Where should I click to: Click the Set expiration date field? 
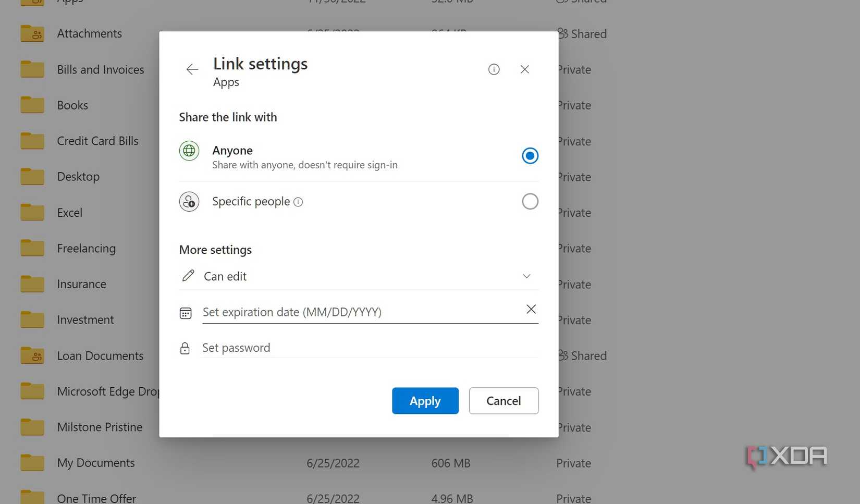click(313, 312)
